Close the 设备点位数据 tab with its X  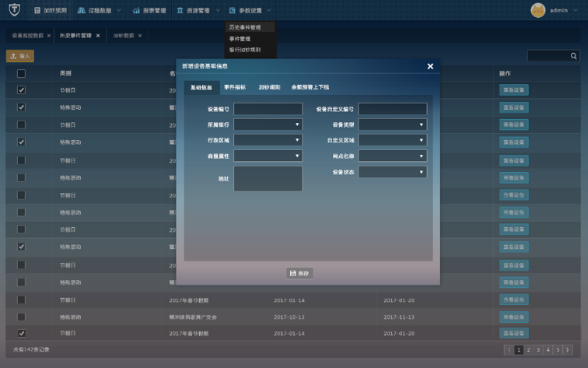48,36
